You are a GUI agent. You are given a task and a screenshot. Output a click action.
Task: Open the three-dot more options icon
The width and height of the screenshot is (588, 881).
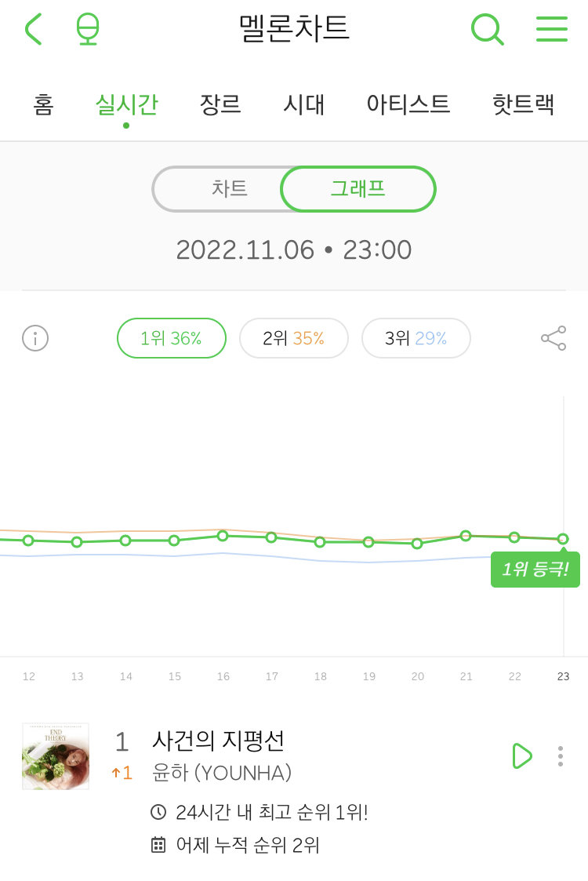560,756
